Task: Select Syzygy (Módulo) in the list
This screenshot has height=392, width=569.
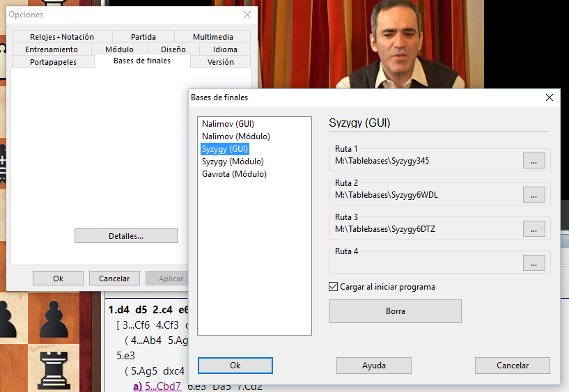Action: tap(233, 162)
